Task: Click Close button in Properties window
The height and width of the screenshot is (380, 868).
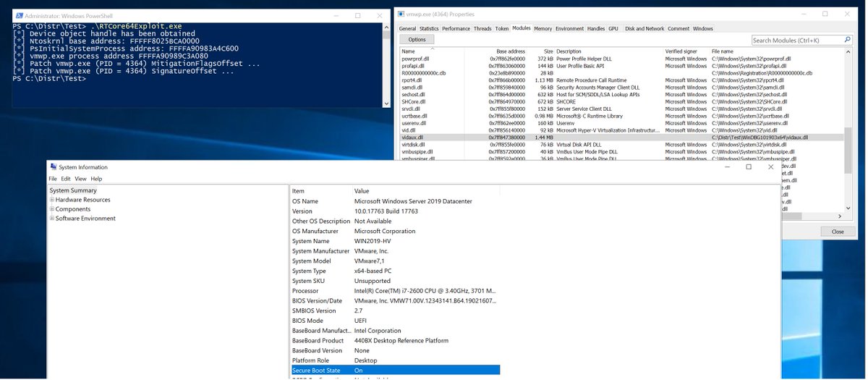Action: pos(838,232)
